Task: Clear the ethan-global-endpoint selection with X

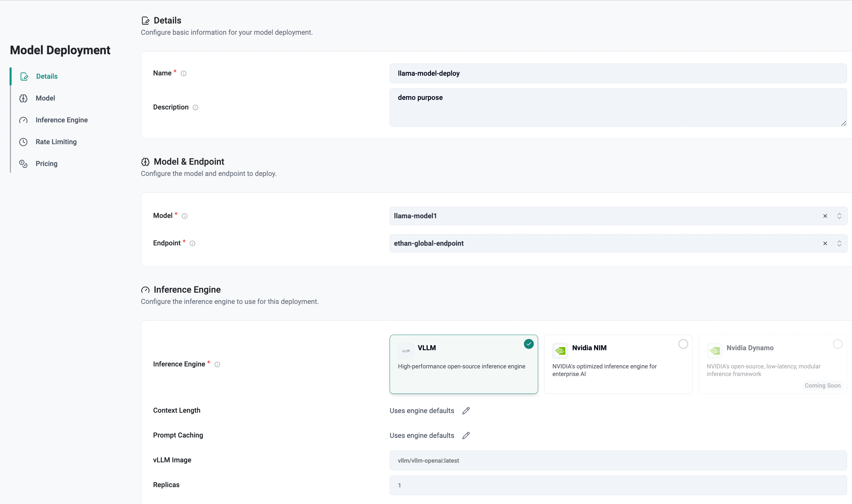Action: point(825,243)
